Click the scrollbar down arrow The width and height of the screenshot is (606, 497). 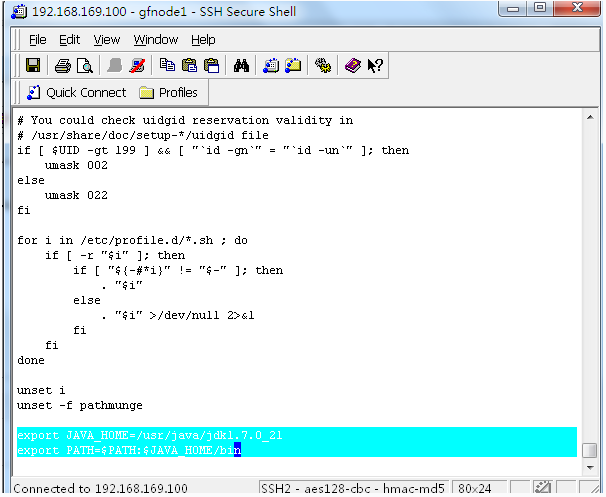click(x=590, y=468)
